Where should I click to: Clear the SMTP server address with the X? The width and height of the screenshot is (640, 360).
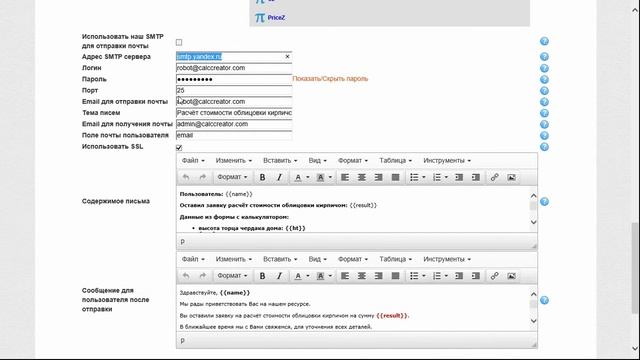point(287,57)
